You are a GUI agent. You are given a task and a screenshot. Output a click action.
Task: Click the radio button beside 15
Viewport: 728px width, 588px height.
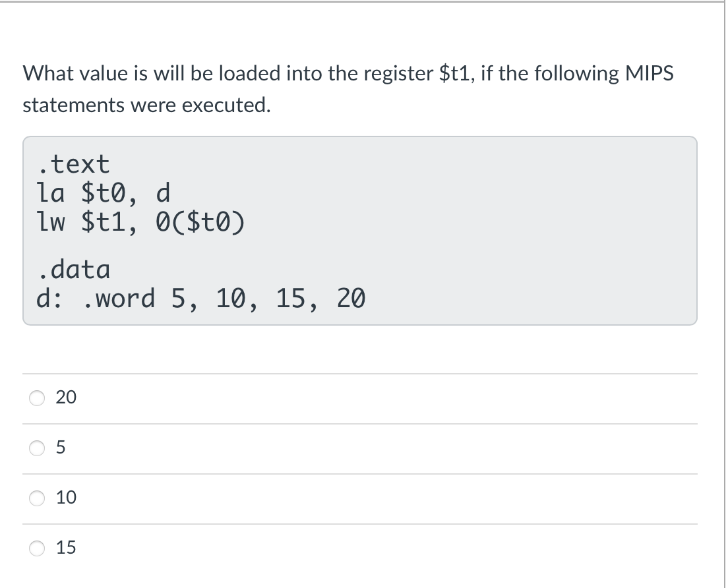tap(37, 547)
